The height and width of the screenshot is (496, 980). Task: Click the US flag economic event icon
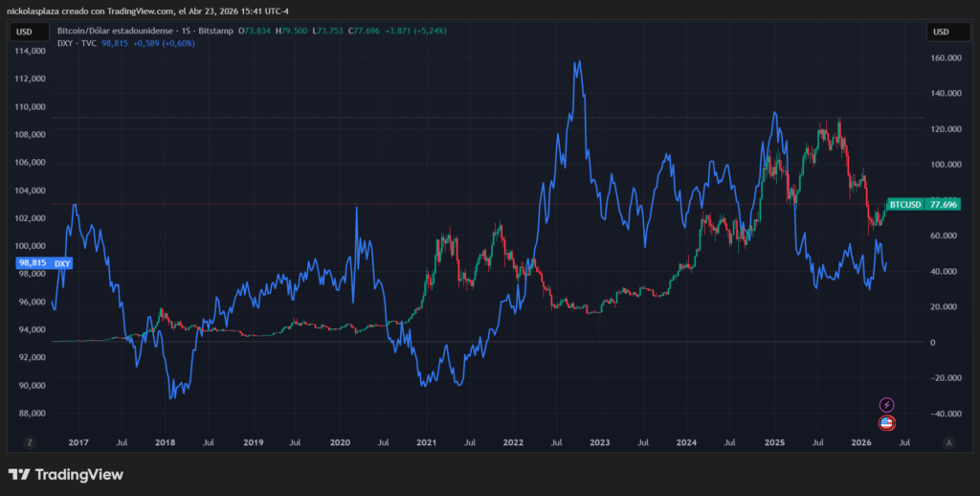point(886,423)
